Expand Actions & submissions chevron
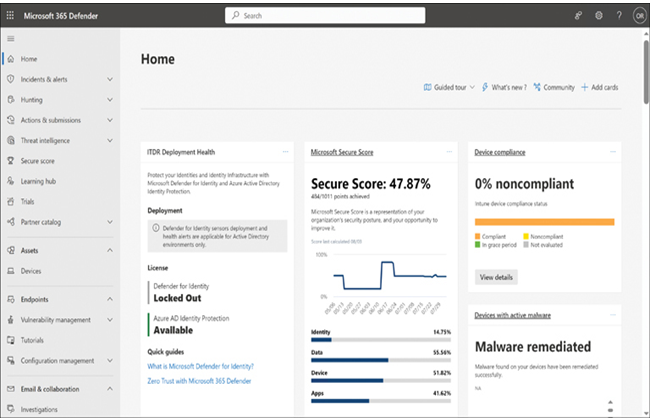652x420 pixels. coord(110,120)
